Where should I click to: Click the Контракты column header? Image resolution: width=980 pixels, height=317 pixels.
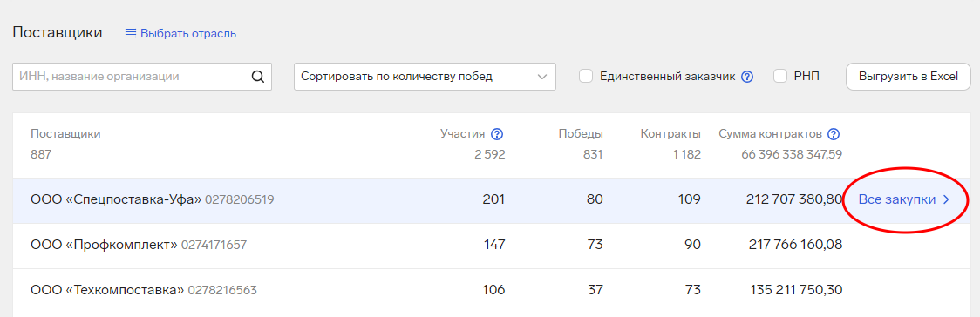click(670, 133)
